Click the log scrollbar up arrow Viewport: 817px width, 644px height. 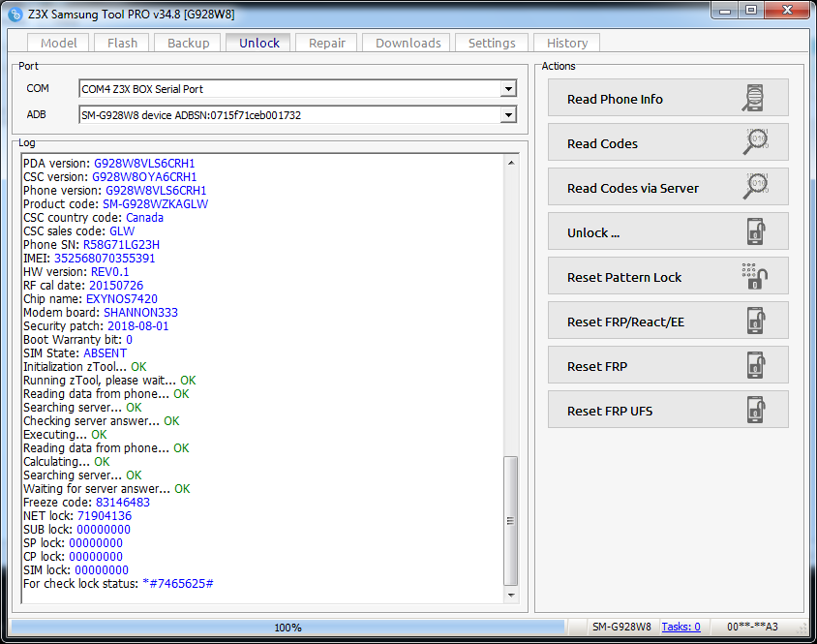[x=511, y=163]
